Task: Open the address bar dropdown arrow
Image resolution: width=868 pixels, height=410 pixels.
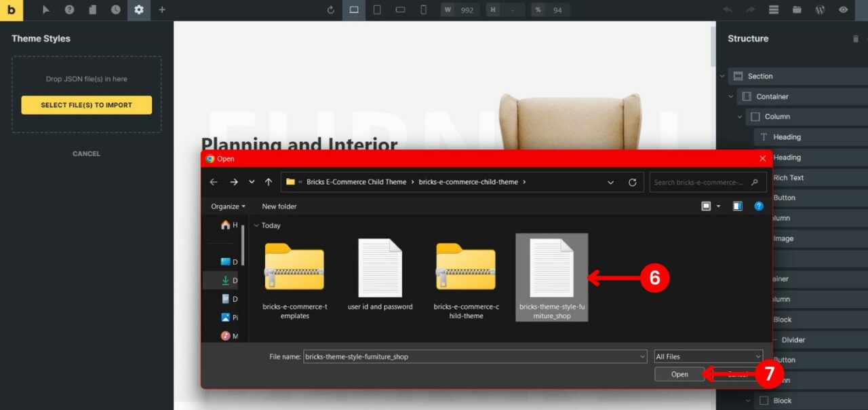Action: [x=610, y=182]
